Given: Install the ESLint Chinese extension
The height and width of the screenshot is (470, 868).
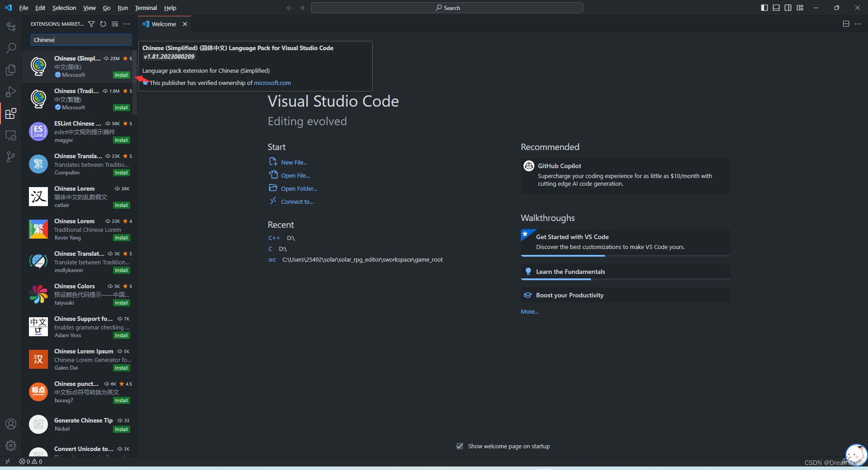Looking at the screenshot, I should click(121, 140).
